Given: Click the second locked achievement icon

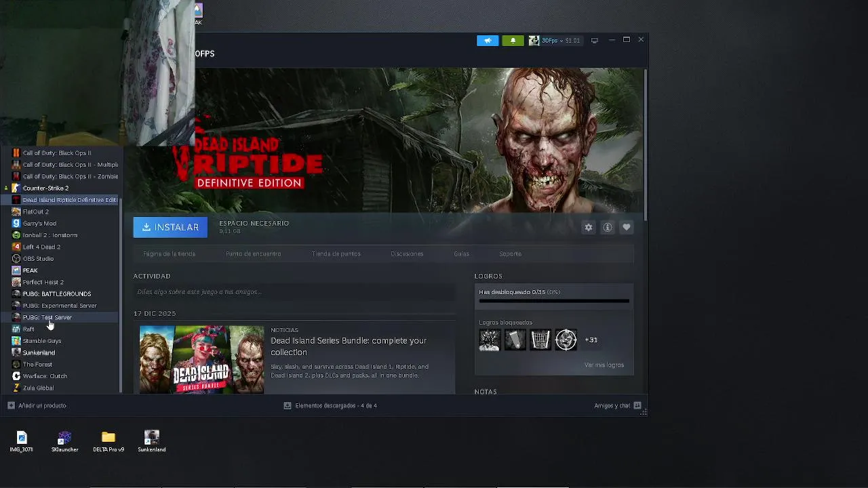Looking at the screenshot, I should 515,340.
